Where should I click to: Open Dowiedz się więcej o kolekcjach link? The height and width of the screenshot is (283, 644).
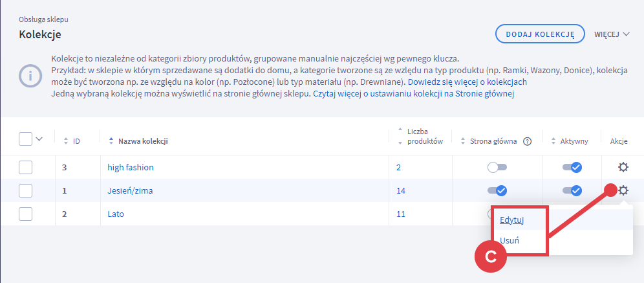pos(467,82)
